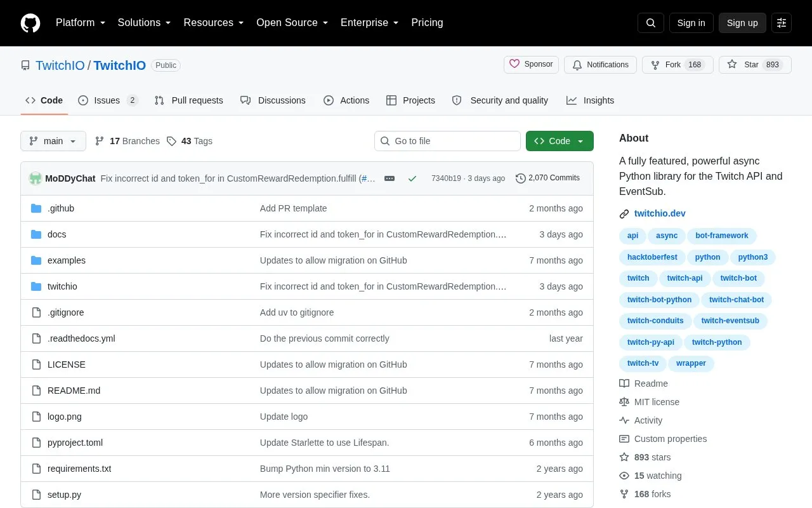
Task: Open the Custom properties icon link
Action: click(624, 439)
